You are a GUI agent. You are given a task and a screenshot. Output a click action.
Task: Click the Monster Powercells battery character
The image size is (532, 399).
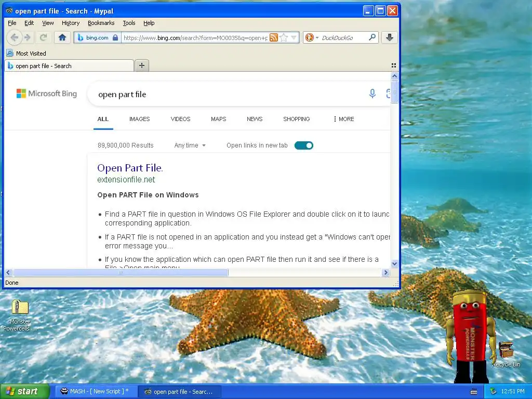(472, 336)
